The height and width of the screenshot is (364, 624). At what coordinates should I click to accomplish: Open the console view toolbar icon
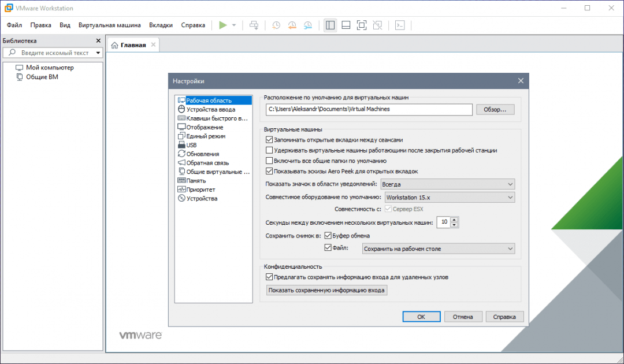(x=399, y=25)
